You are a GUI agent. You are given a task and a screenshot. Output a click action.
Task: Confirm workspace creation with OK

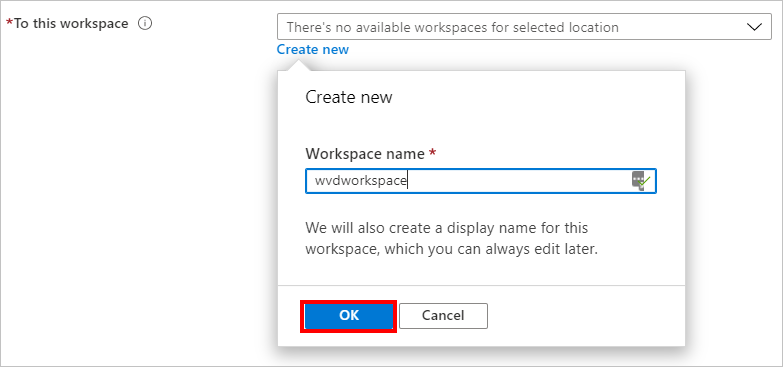[x=349, y=316]
